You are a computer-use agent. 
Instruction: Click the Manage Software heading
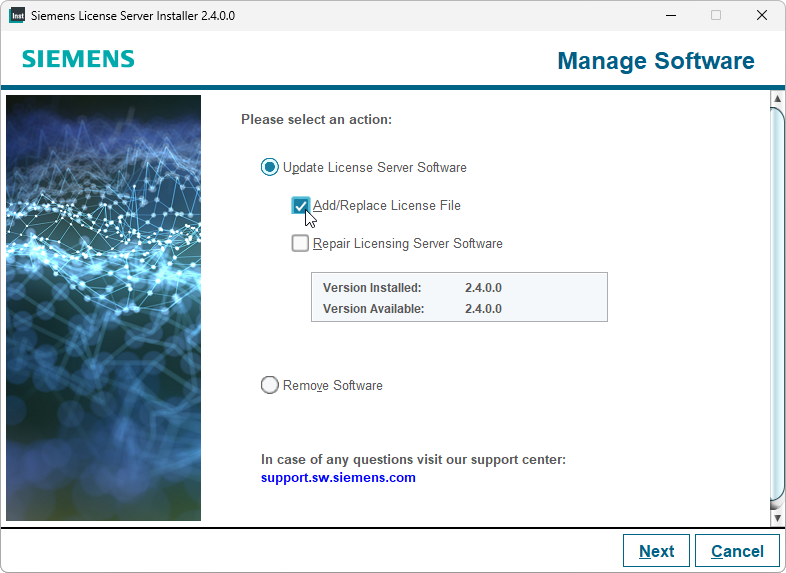(656, 61)
